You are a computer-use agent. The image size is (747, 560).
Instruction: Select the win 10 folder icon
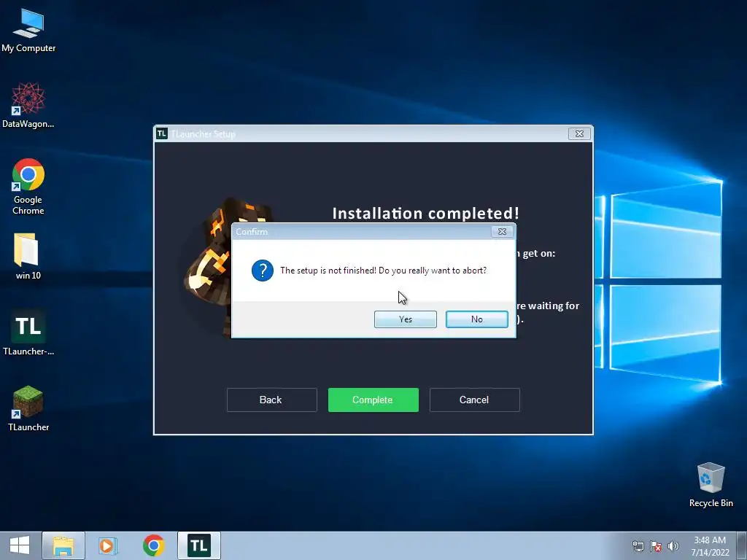tap(28, 256)
